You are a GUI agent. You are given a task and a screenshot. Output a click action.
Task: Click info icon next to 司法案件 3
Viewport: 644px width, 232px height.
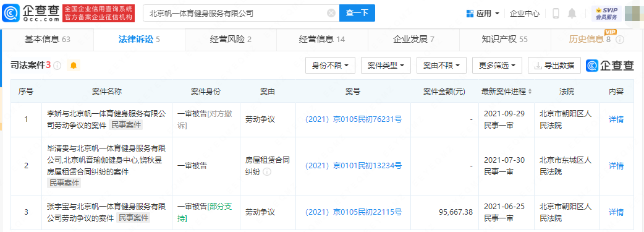point(57,66)
